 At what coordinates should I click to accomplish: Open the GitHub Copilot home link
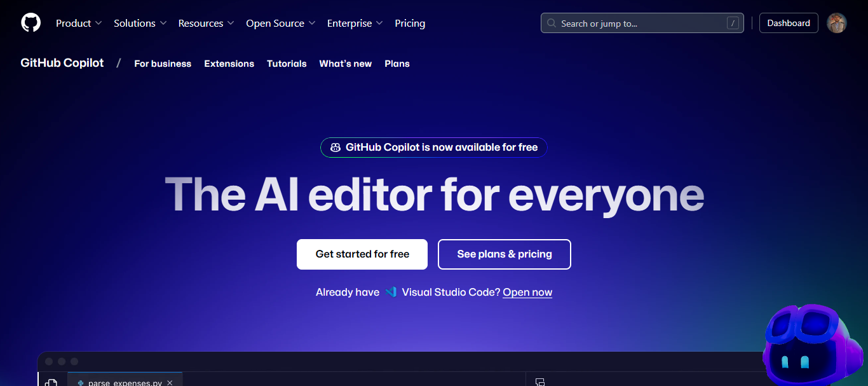tap(62, 63)
